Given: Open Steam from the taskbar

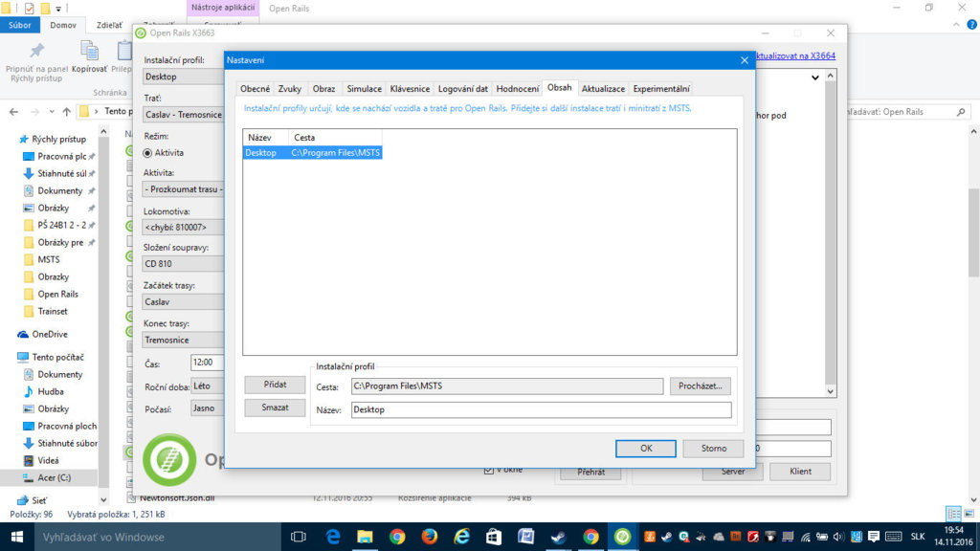Looking at the screenshot, I should tap(558, 537).
